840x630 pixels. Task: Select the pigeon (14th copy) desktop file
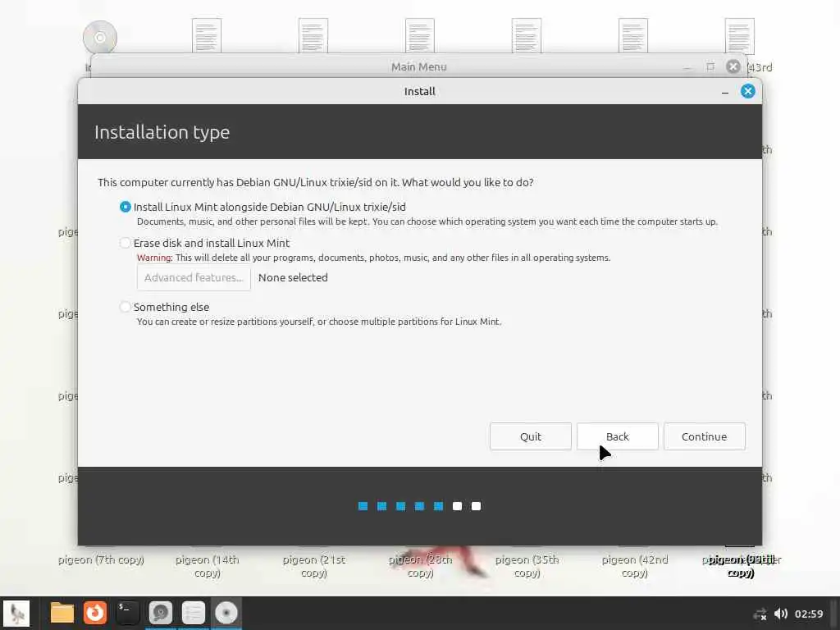[x=208, y=566]
